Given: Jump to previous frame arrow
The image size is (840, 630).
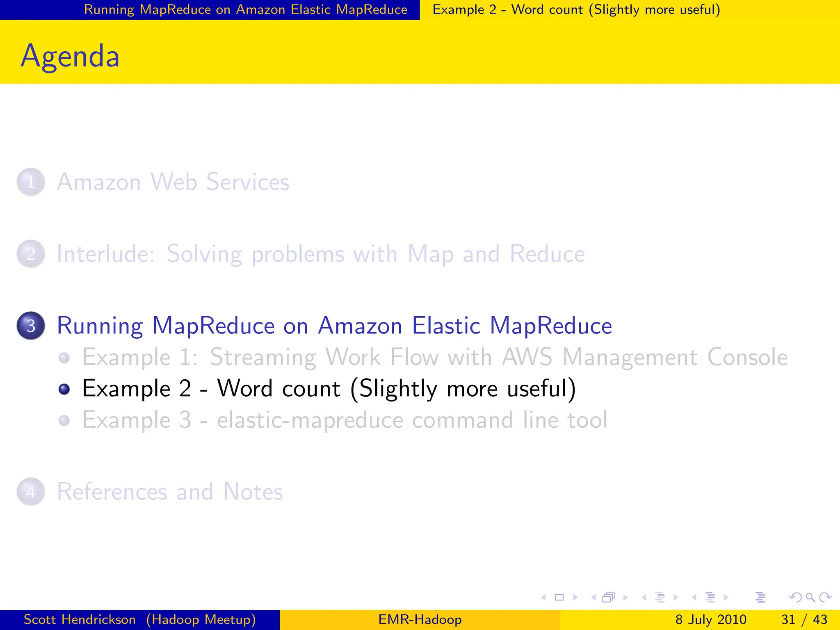Looking at the screenshot, I should 593,598.
